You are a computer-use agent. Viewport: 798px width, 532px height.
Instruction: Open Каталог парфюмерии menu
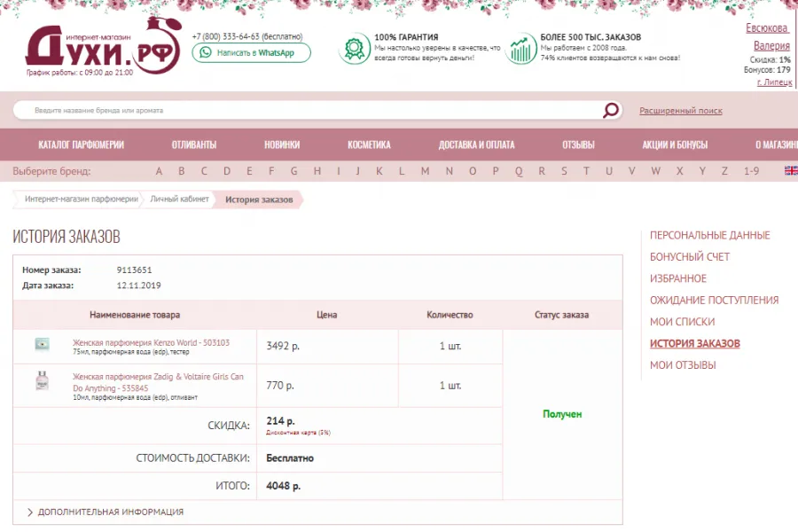tap(81, 145)
